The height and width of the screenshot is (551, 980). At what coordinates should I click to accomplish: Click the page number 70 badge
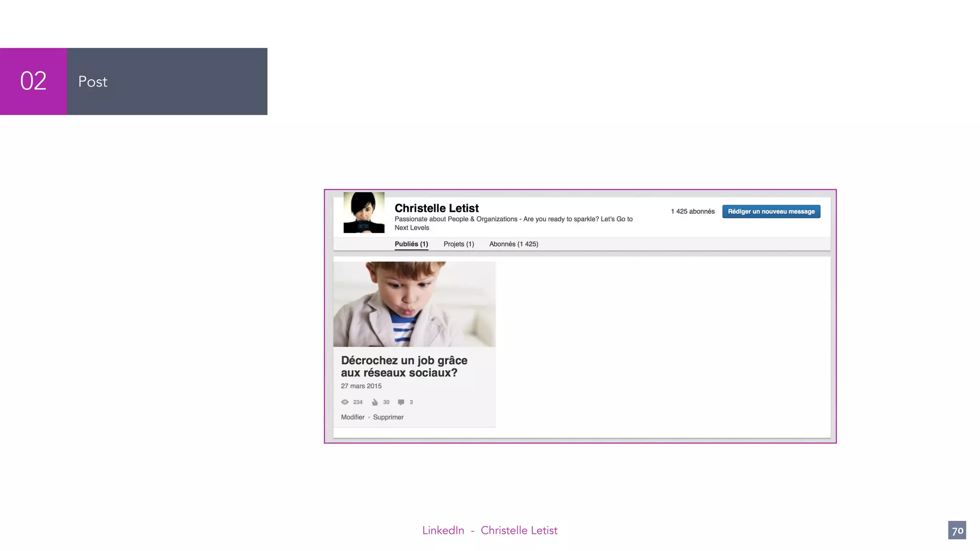[x=957, y=530]
